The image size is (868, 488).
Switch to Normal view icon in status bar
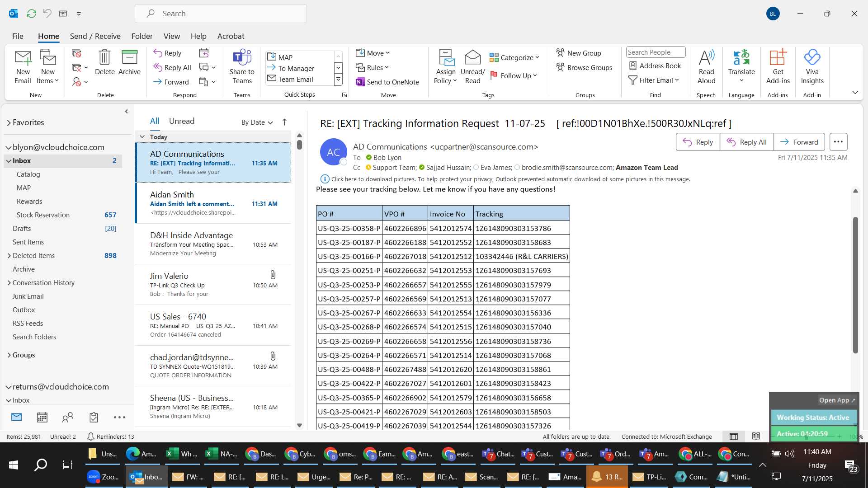point(734,436)
